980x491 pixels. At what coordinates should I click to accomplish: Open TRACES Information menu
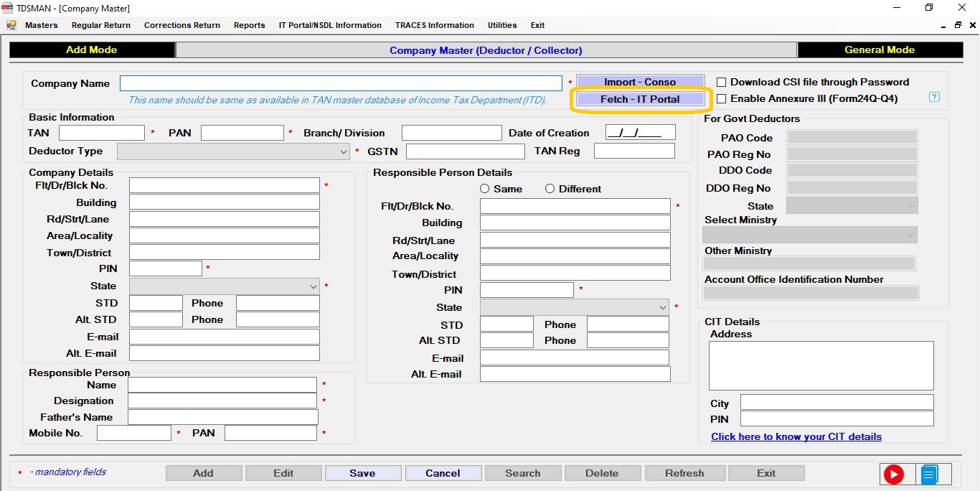pos(434,25)
